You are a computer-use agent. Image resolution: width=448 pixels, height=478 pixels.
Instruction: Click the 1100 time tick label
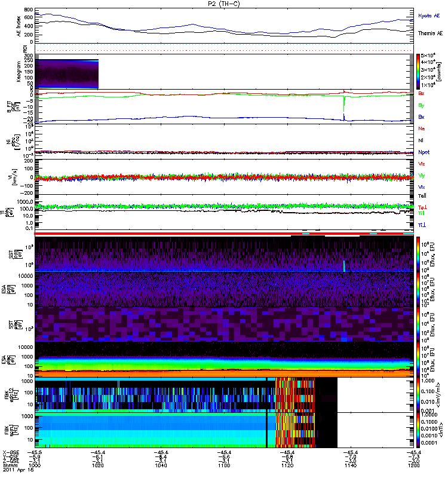pos(224,465)
